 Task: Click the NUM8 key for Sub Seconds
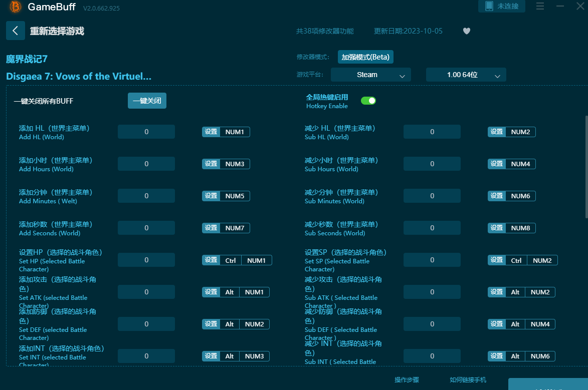520,228
